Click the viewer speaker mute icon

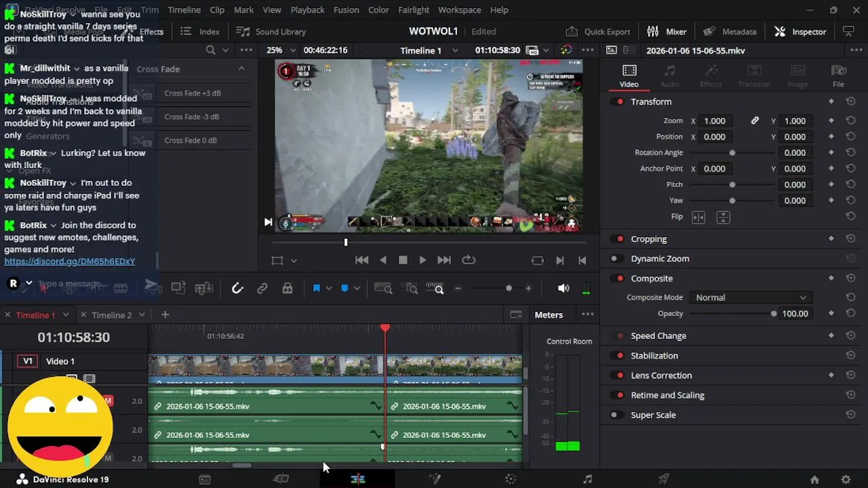coord(563,288)
